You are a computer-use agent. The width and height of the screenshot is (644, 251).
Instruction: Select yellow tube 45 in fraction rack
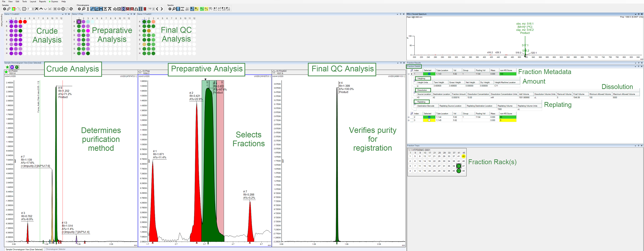[x=464, y=156]
